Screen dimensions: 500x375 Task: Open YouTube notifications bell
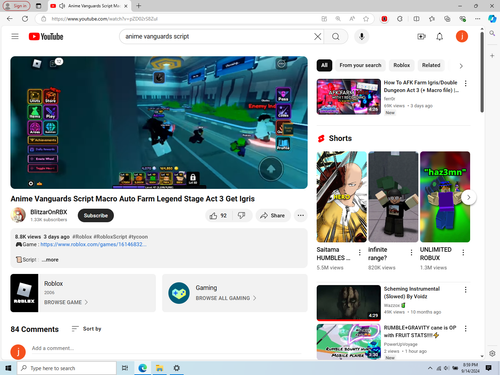click(x=440, y=36)
